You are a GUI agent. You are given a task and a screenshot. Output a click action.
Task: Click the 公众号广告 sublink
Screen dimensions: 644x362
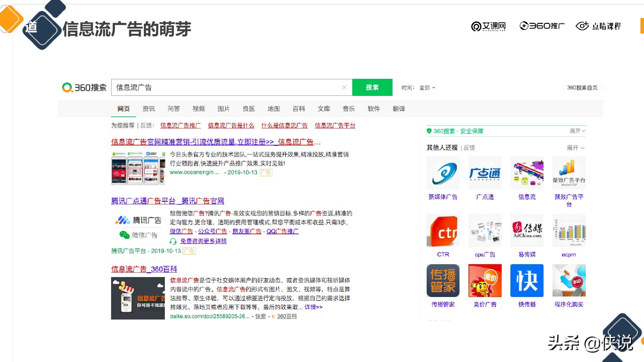pos(213,231)
